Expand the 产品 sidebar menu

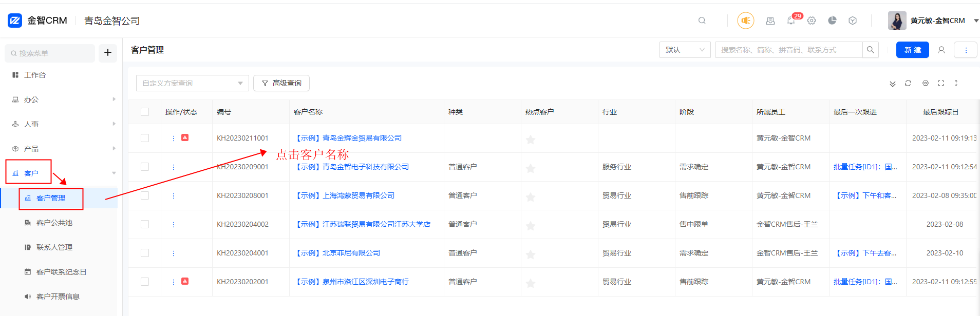coord(59,149)
